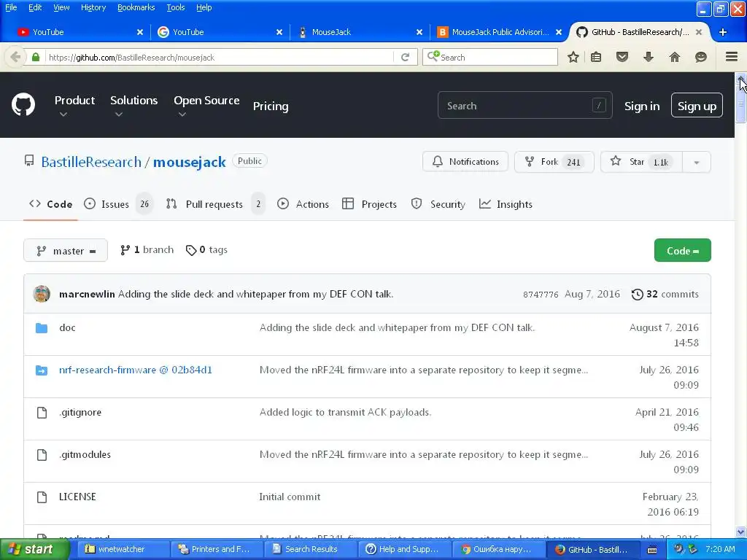Go to the Firefox home page icon
Screen dimensions: 747x560
point(675,57)
